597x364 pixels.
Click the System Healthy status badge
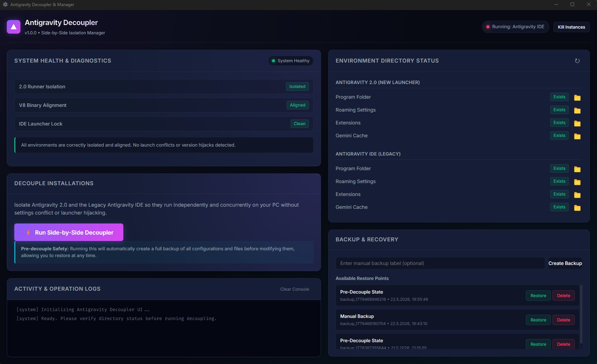click(x=291, y=61)
